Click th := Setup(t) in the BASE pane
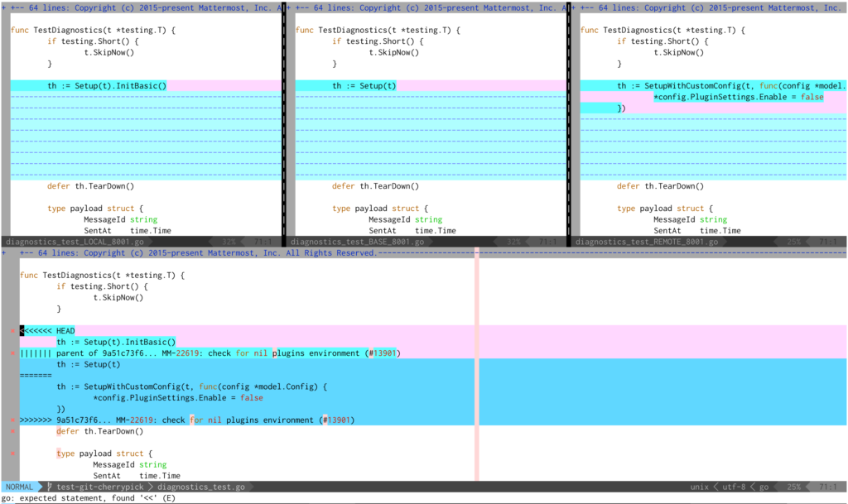 (x=364, y=85)
